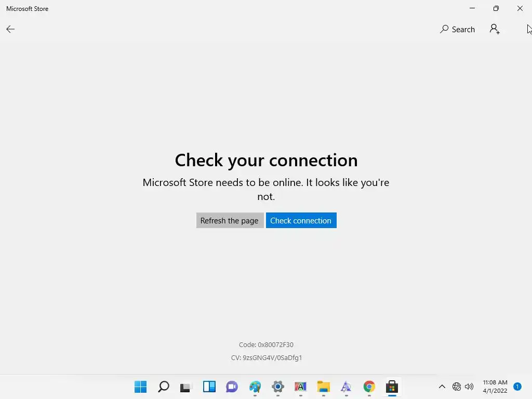
Task: Open Search in Microsoft Store
Action: (x=457, y=30)
